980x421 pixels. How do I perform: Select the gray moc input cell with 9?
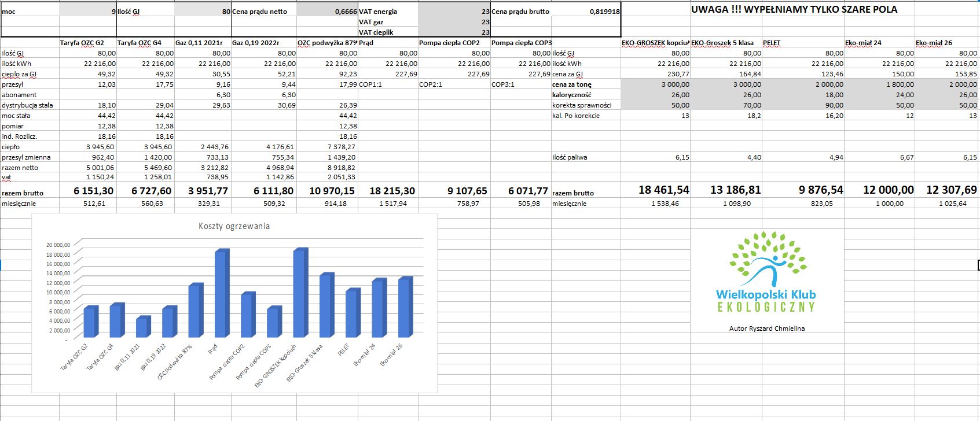click(x=88, y=11)
